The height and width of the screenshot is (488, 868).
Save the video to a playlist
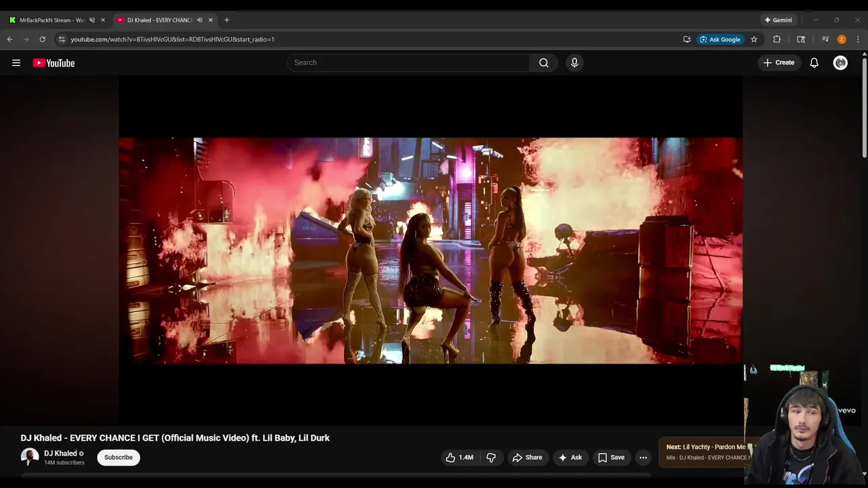tap(611, 457)
